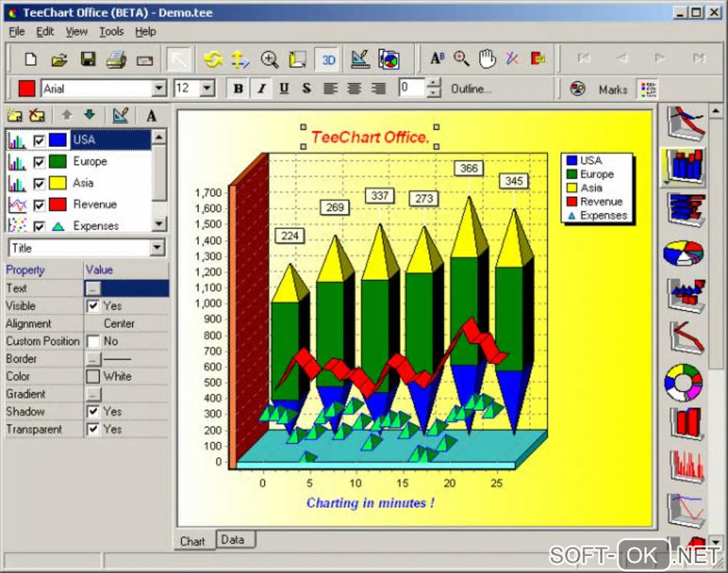Toggle the Revenue series checkbox

coord(39,205)
